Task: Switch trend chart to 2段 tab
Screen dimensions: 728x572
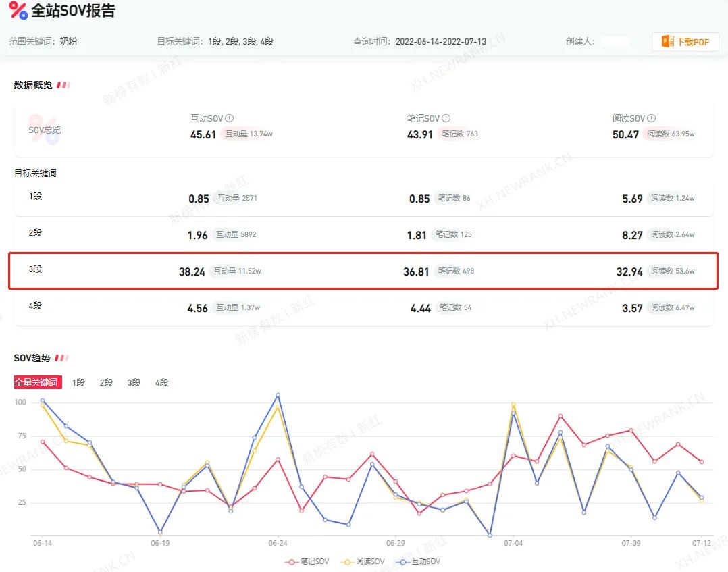Action: (x=106, y=382)
